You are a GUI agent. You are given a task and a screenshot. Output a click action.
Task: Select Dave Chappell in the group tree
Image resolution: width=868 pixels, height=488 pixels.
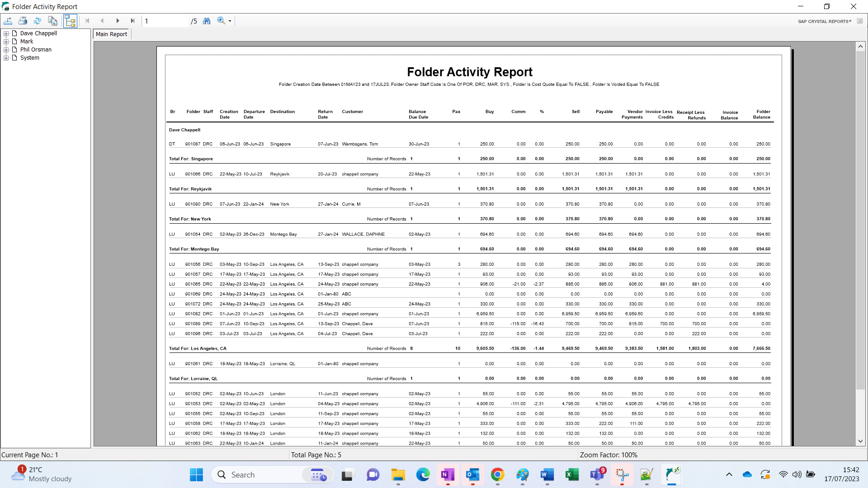click(x=38, y=33)
